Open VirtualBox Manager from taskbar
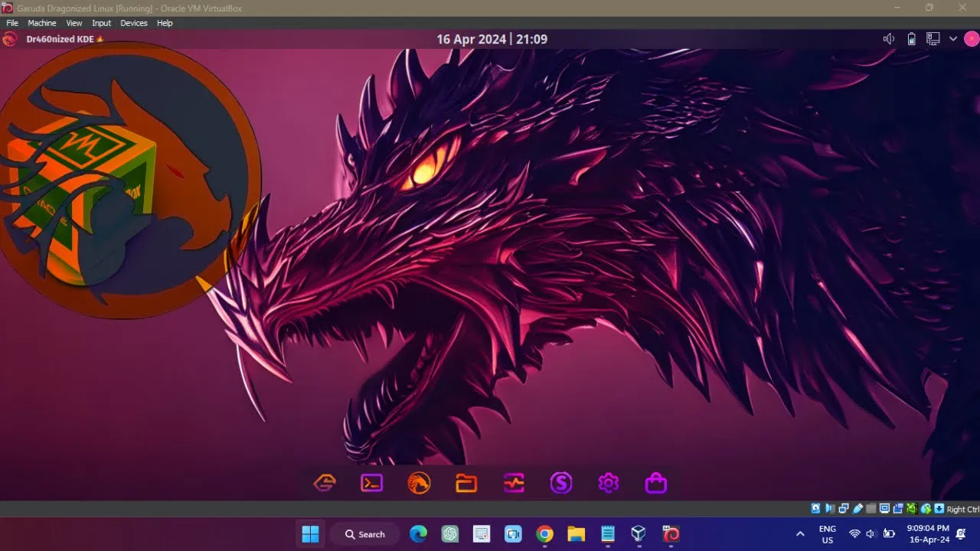 click(x=639, y=534)
